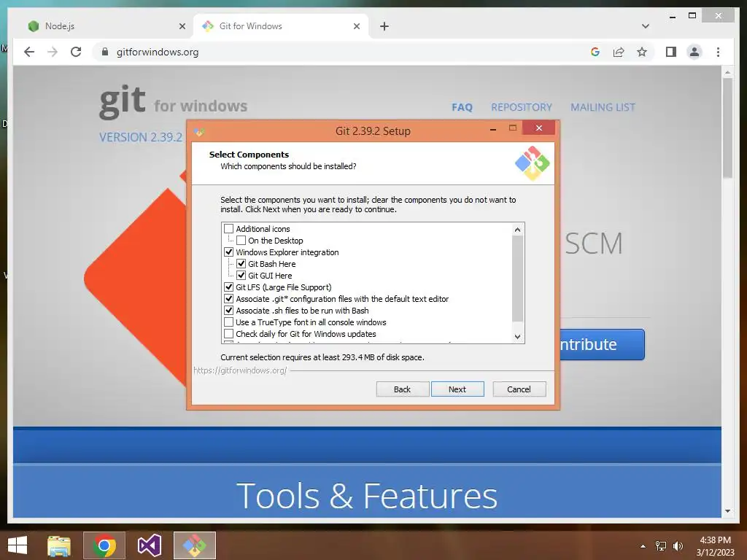Click the network tray icon

(x=661, y=546)
